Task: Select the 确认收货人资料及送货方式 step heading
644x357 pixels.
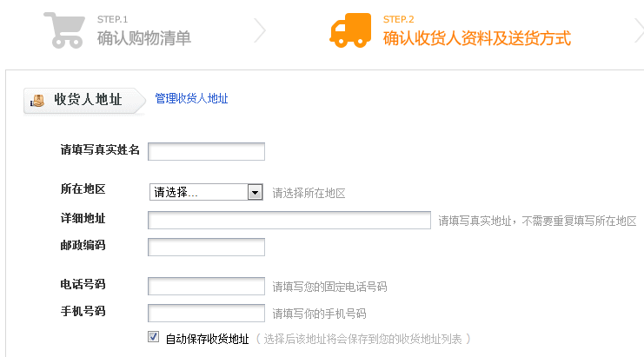Action: point(476,38)
